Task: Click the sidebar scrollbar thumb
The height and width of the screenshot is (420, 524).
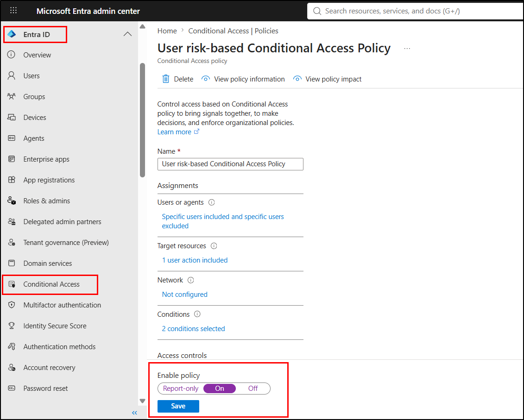Action: click(x=142, y=120)
